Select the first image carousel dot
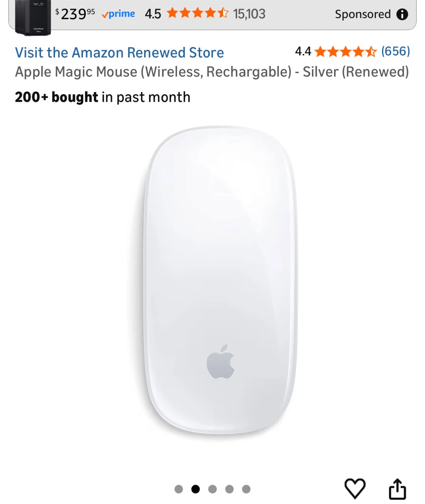Viewport: 425px width, 504px height. point(179,489)
